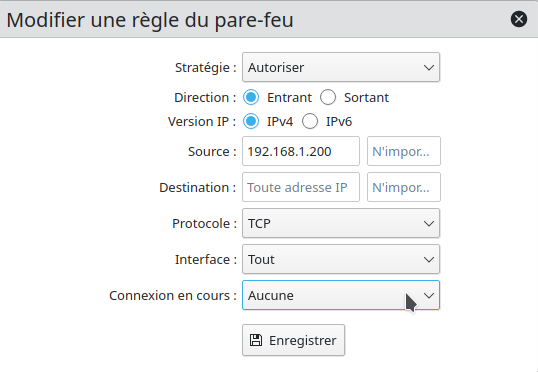The image size is (538, 372).
Task: Select the Entrant direction radio button
Action: coord(251,97)
